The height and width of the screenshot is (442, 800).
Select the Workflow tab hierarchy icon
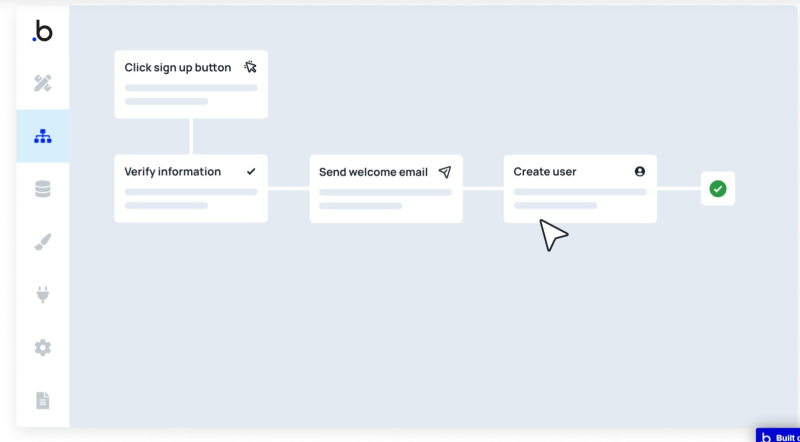42,136
